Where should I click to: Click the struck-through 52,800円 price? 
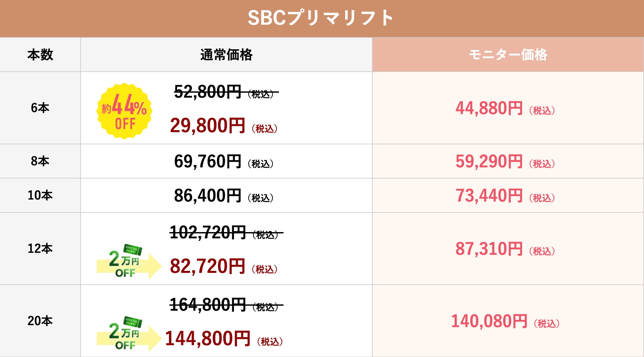pyautogui.click(x=208, y=92)
